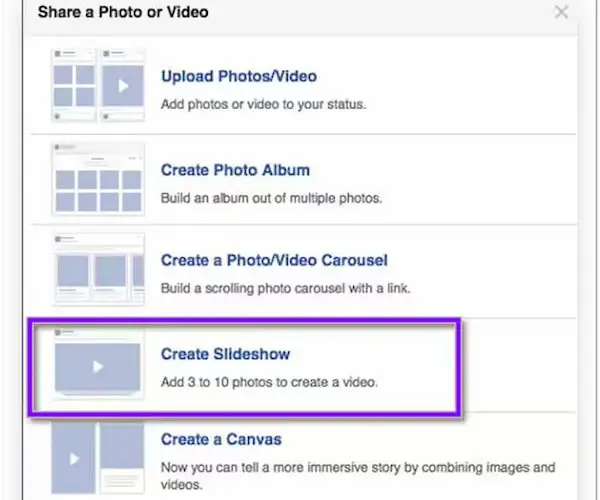
Task: Select the Photo/Video Carousel icon
Action: click(98, 269)
